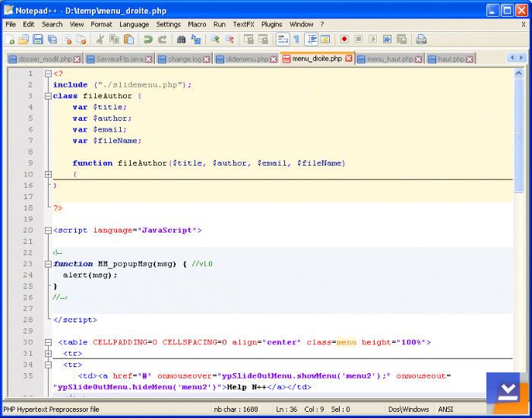Click the synchronize vertical scrolling icon

pyautogui.click(x=249, y=40)
